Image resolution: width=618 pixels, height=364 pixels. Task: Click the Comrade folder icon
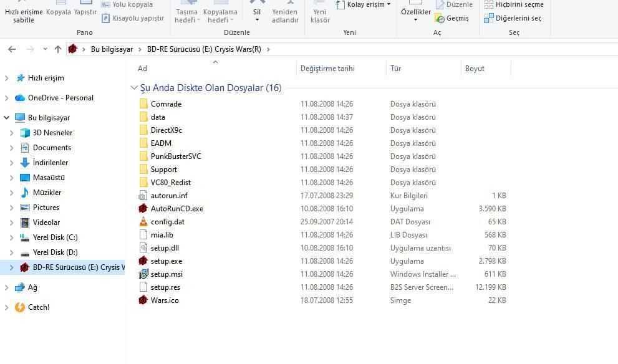143,103
